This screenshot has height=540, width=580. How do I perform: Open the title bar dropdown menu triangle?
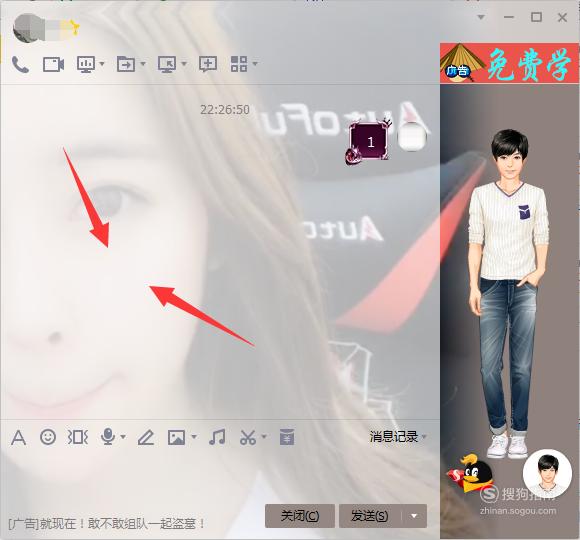point(481,17)
